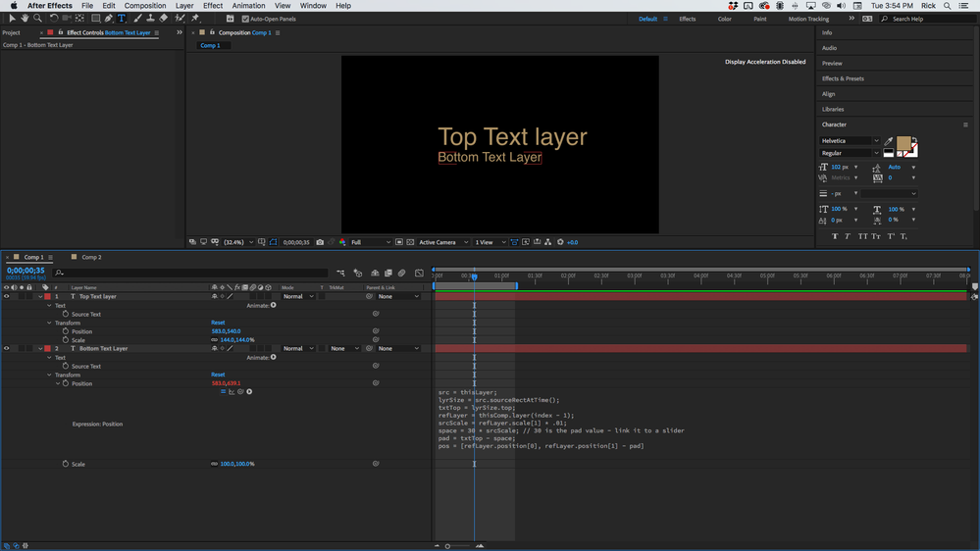Toggle Auto-Open Panels checkbox
Viewport: 980px width, 551px height.
coord(245,19)
